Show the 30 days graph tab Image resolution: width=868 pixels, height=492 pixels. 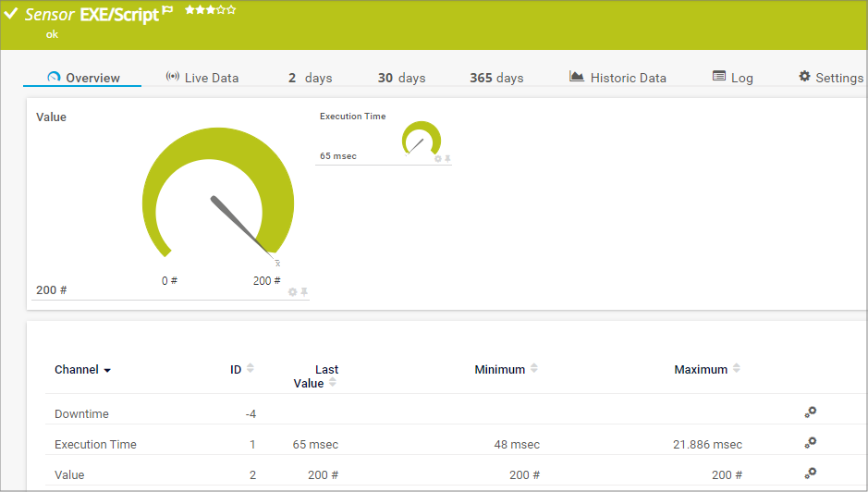point(401,78)
